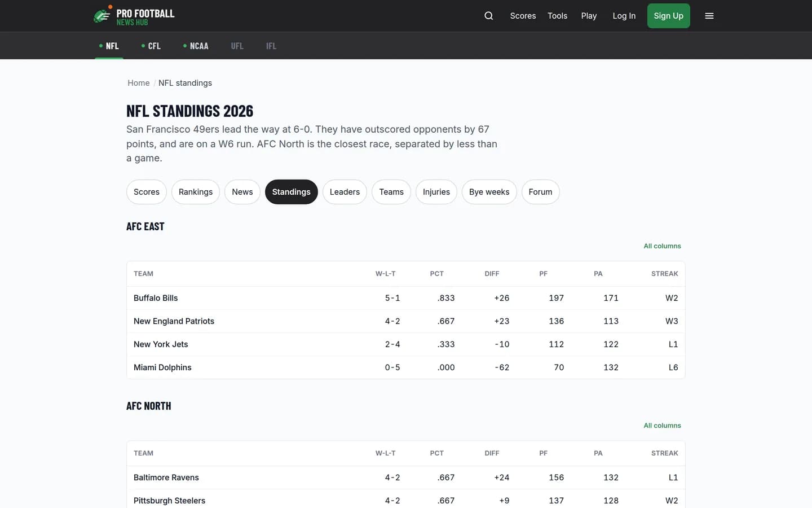Click the Bills 197 points-for cell

tap(556, 298)
